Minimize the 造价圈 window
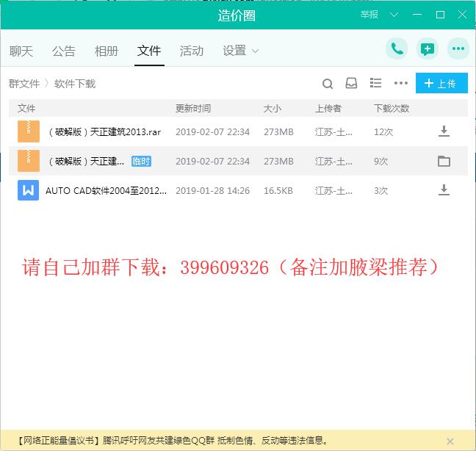Viewport: 476px width, 451px height. point(417,15)
